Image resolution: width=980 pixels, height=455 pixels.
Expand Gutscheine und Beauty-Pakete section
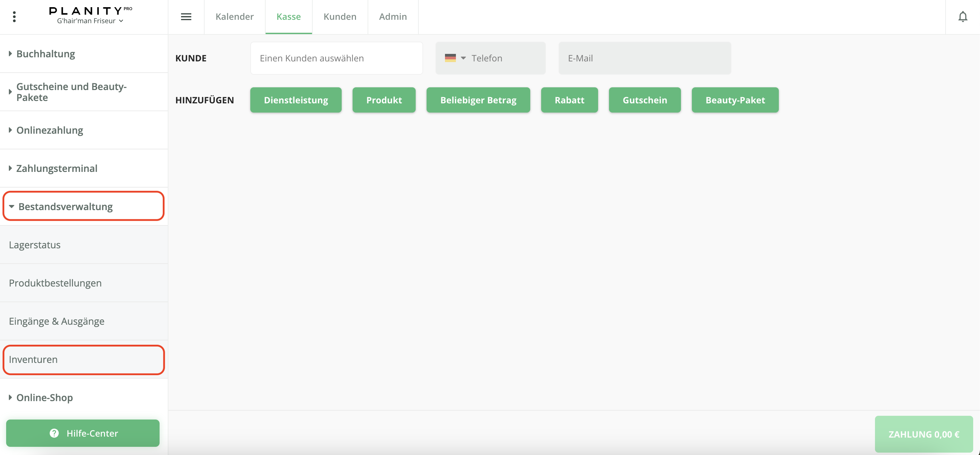71,92
